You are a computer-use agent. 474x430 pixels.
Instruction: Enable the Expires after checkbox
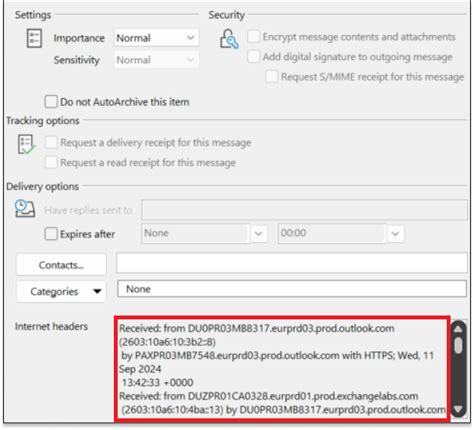click(x=51, y=234)
